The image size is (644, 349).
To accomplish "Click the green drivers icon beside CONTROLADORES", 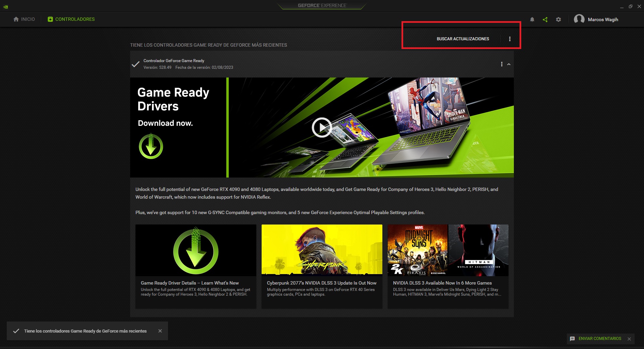I will point(50,19).
